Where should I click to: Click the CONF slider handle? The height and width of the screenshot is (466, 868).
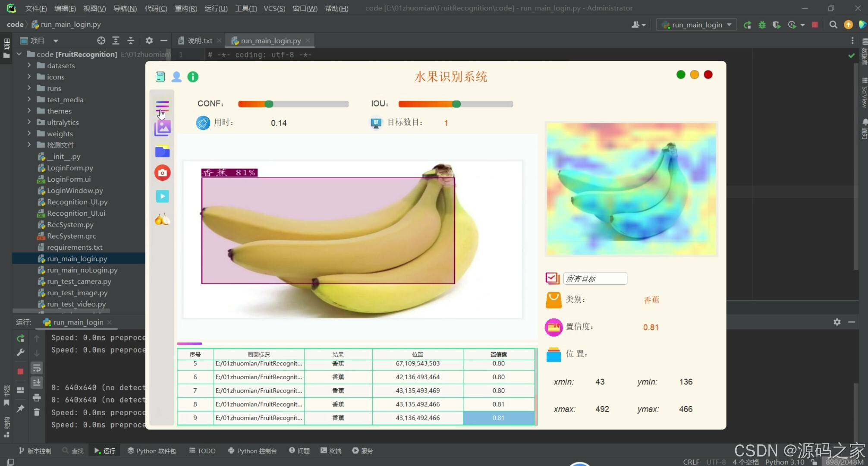click(x=269, y=104)
